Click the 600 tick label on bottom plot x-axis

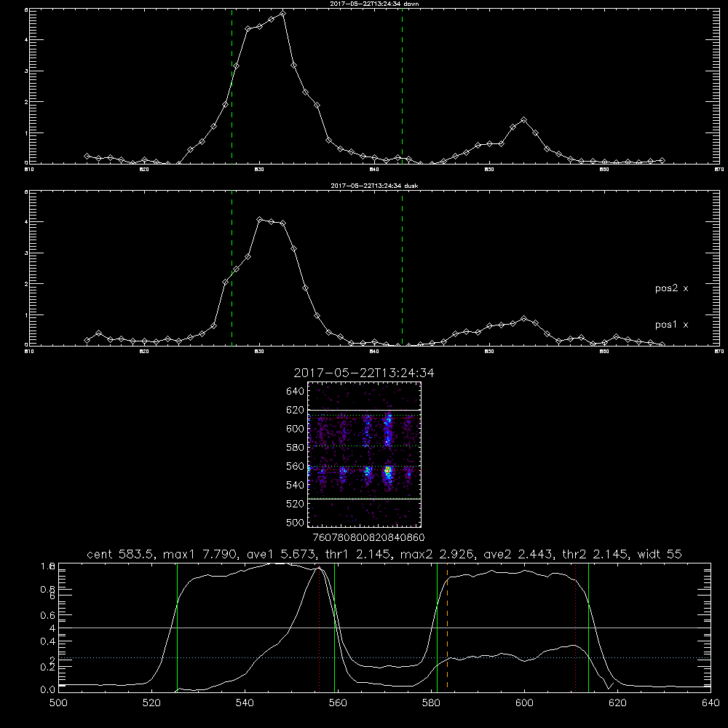(524, 703)
